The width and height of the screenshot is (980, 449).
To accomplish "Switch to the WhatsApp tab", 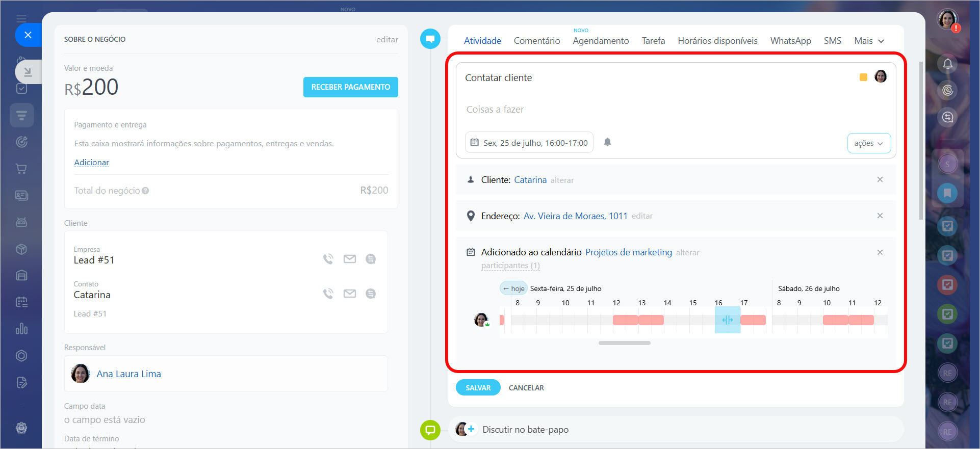I will (790, 41).
